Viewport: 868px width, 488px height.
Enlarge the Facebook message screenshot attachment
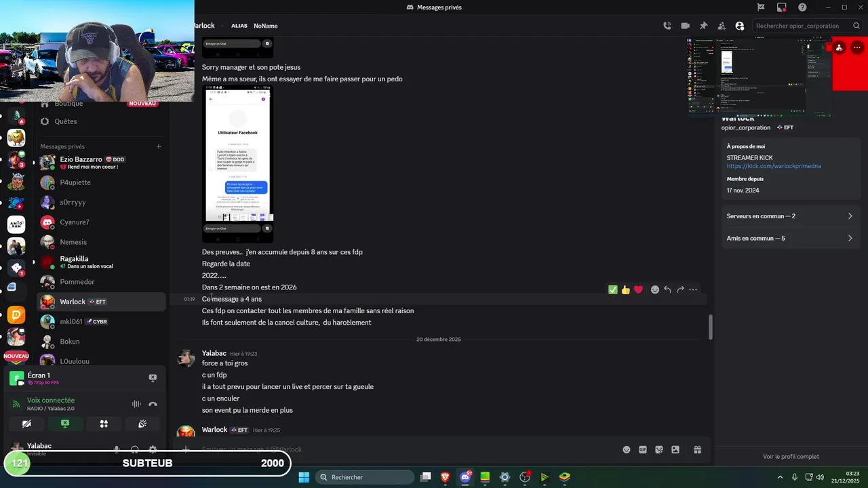[238, 165]
